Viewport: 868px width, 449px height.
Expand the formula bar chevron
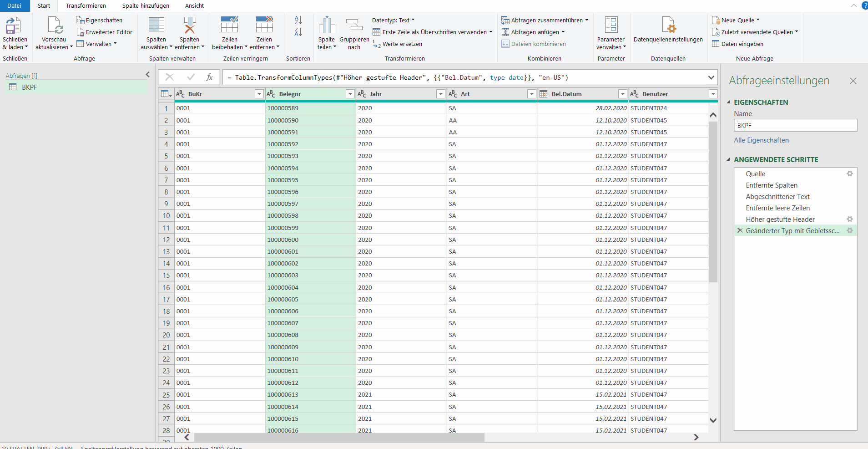point(711,77)
